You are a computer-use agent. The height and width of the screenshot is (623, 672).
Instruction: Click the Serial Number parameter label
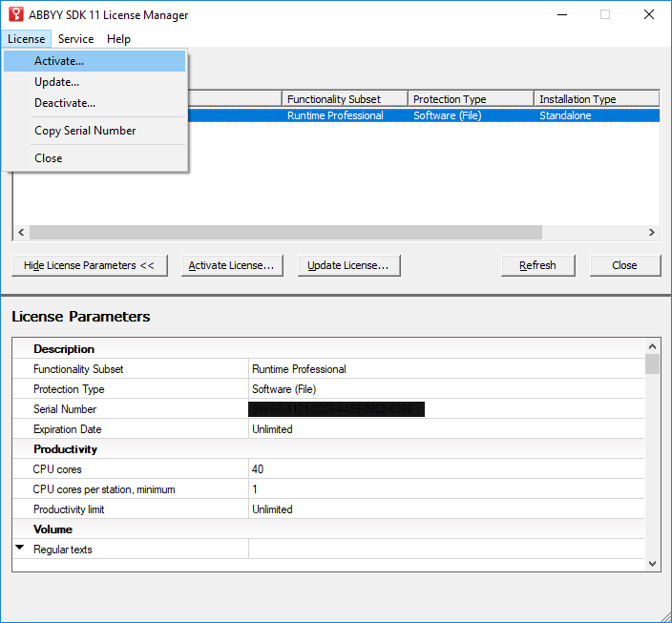coord(65,409)
